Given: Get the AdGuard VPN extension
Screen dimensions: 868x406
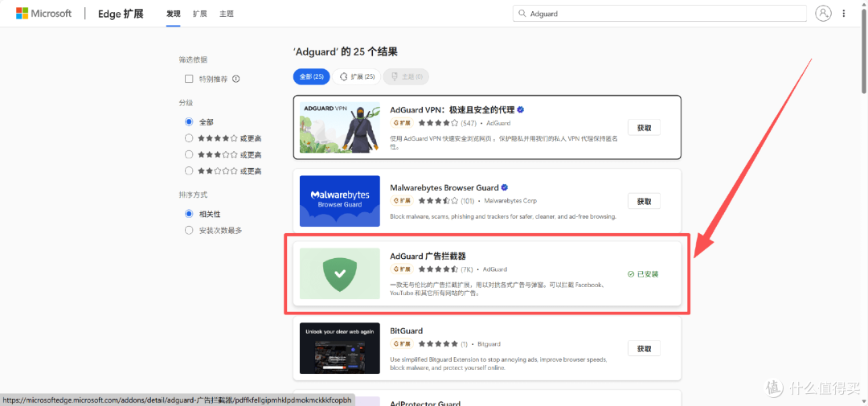Looking at the screenshot, I should [x=645, y=127].
